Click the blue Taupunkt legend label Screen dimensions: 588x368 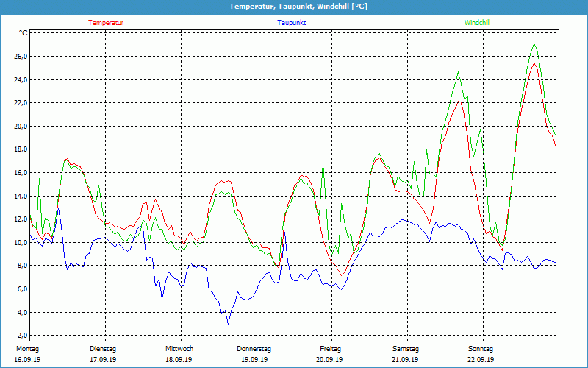coord(291,23)
